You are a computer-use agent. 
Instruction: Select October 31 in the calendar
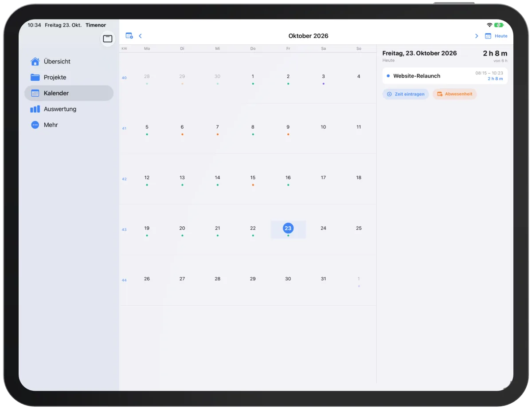323,279
